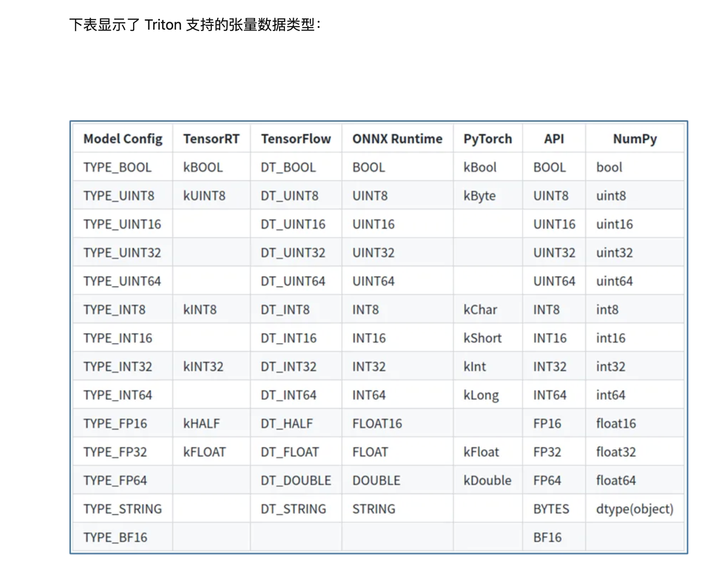Click the Triton heading text above table
Viewport: 728px width, 571px height.
coord(195,25)
